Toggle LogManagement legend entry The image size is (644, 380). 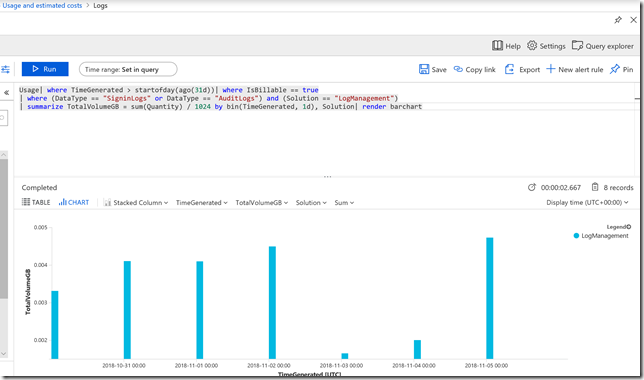601,235
